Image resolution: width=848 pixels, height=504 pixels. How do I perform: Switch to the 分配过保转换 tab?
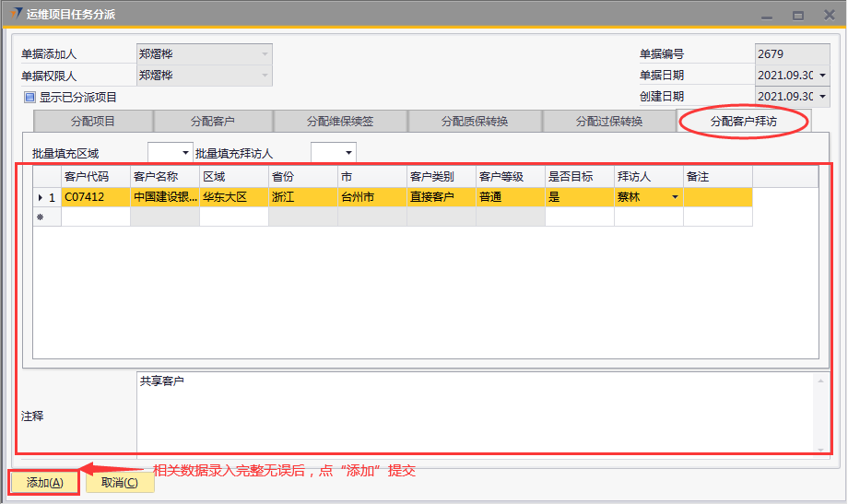click(x=609, y=122)
